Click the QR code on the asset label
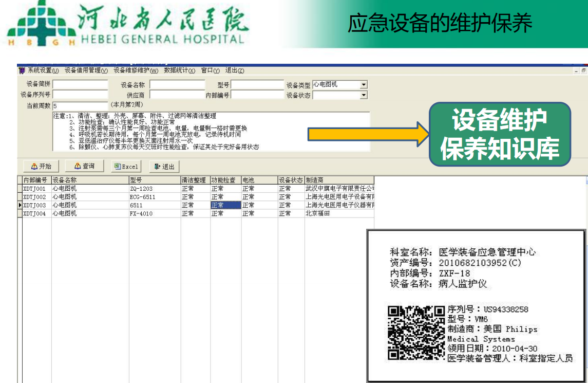 point(416,333)
